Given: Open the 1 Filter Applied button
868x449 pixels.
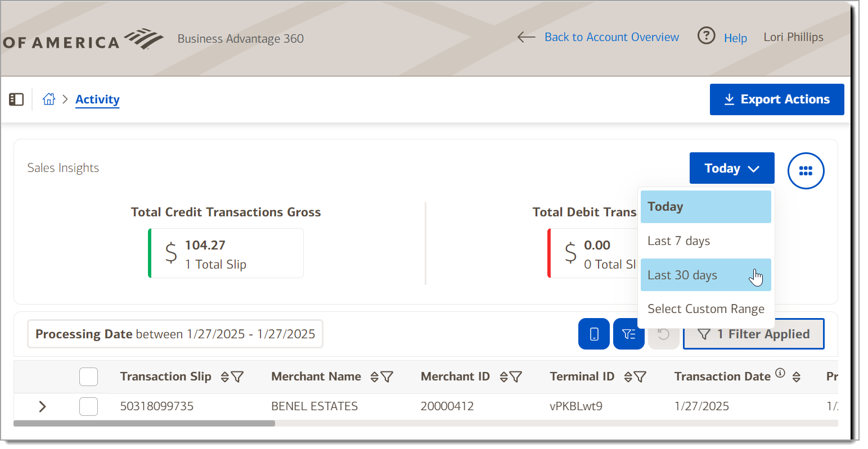Looking at the screenshot, I should pyautogui.click(x=754, y=334).
